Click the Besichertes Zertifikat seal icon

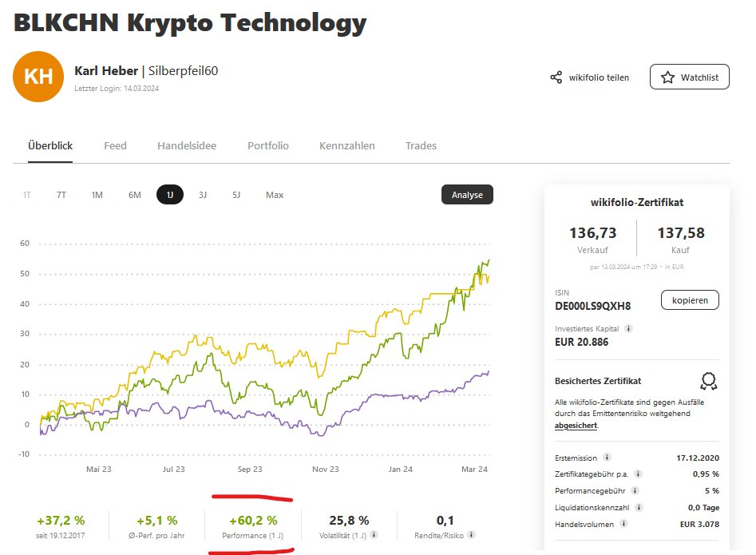pyautogui.click(x=708, y=381)
